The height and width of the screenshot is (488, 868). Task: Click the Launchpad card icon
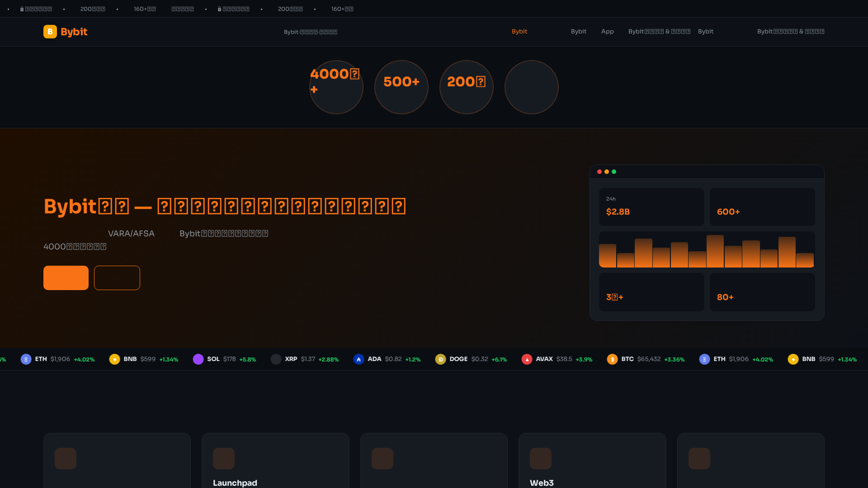[223, 458]
